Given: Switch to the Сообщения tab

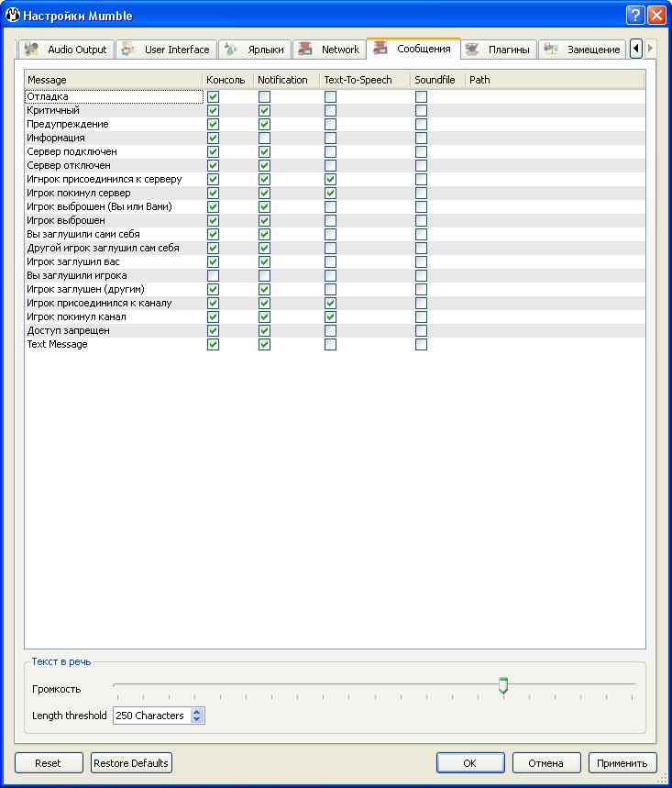Looking at the screenshot, I should coord(413,49).
